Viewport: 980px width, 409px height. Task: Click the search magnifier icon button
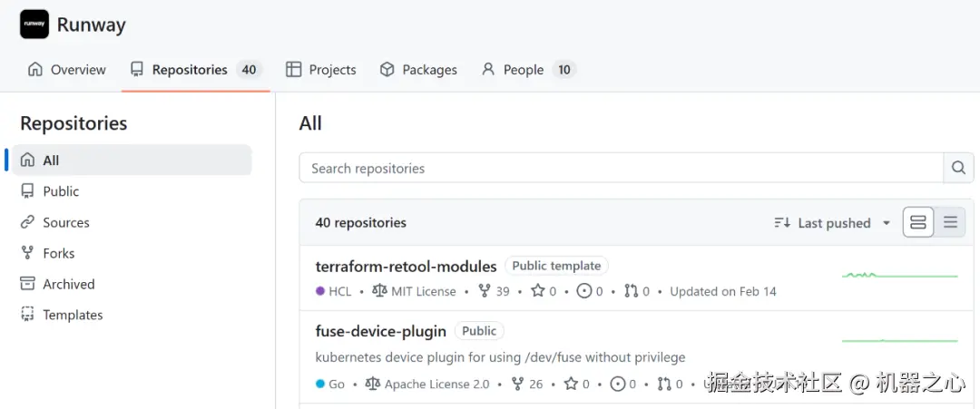click(957, 168)
